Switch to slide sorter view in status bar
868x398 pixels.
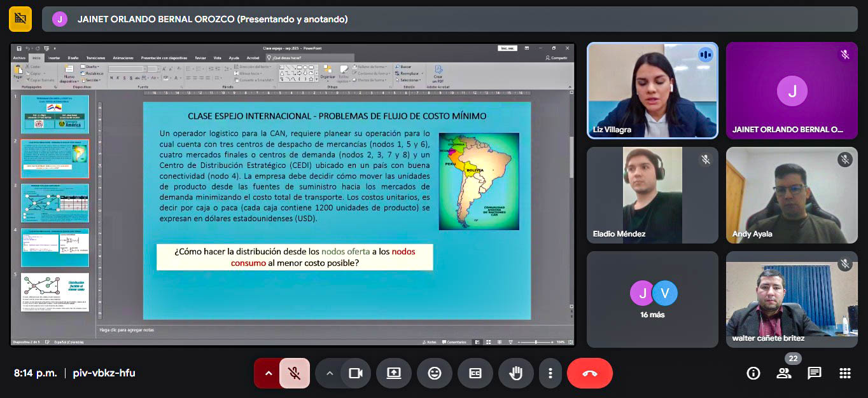tap(489, 342)
